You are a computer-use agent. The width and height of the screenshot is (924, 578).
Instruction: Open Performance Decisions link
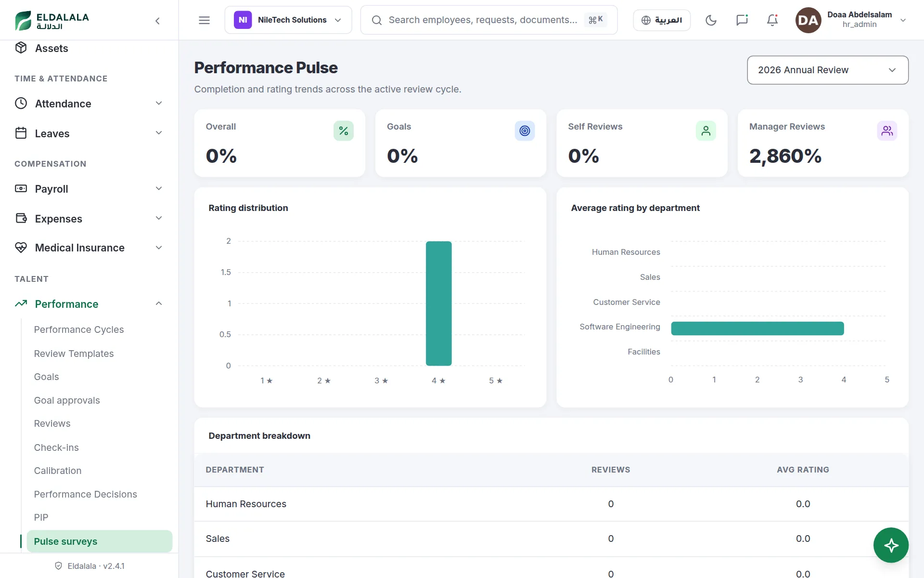click(85, 494)
